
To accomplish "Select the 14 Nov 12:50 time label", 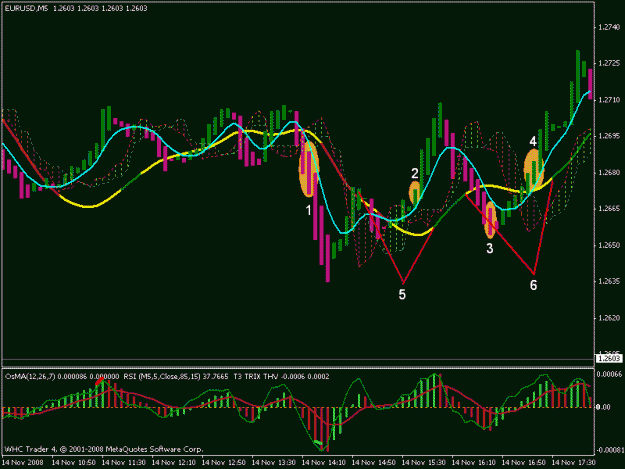I will (224, 463).
